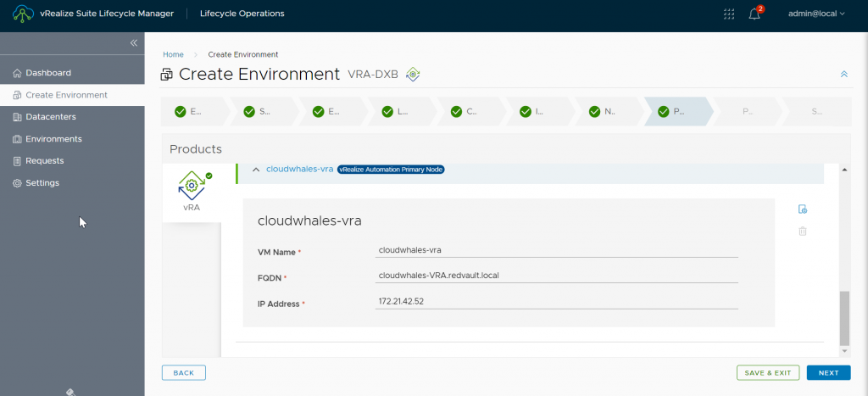Image resolution: width=868 pixels, height=396 pixels.
Task: Click the VRA-DXB environment product icon
Action: point(413,75)
